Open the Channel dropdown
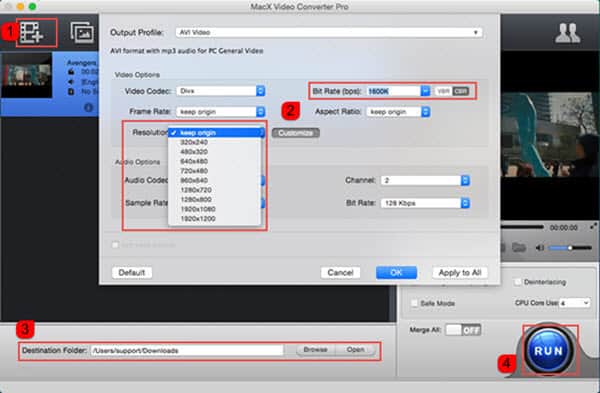The image size is (600, 393). [x=425, y=180]
